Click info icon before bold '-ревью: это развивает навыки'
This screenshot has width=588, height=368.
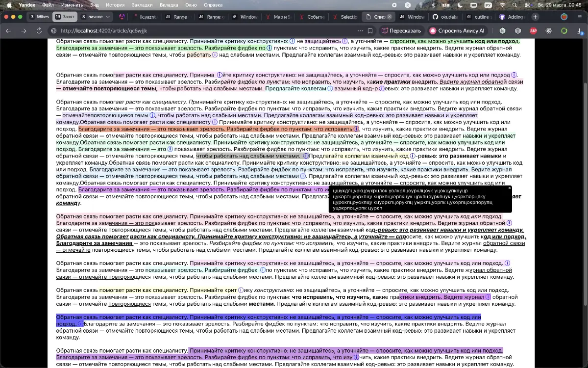point(413,156)
